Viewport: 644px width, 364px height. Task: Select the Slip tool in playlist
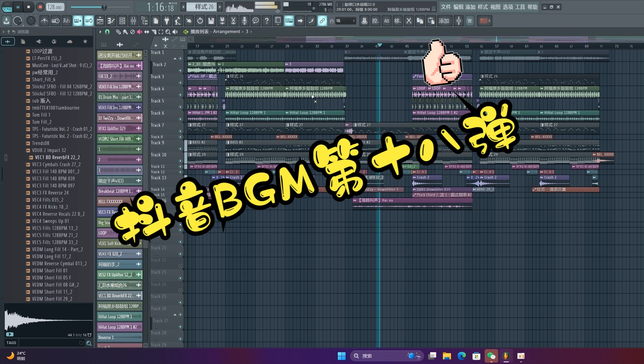point(147,32)
